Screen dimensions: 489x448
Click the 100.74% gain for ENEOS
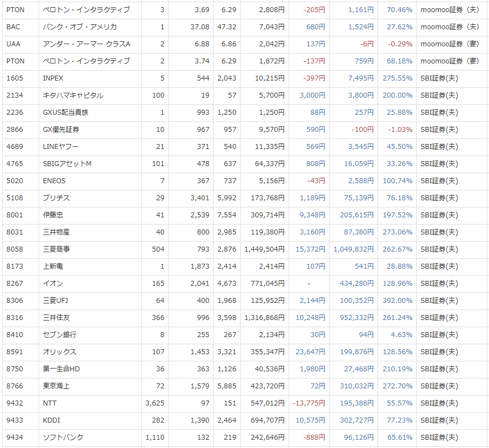[397, 181]
